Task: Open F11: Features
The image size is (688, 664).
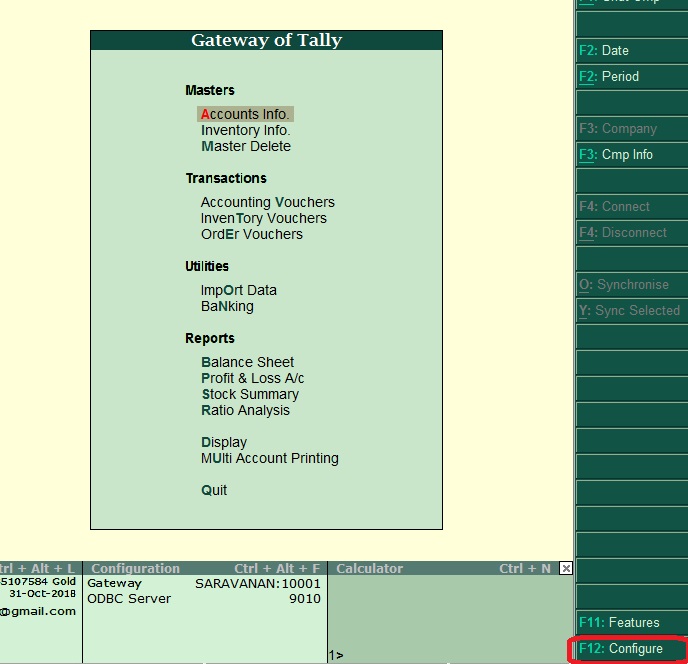Action: click(x=632, y=623)
